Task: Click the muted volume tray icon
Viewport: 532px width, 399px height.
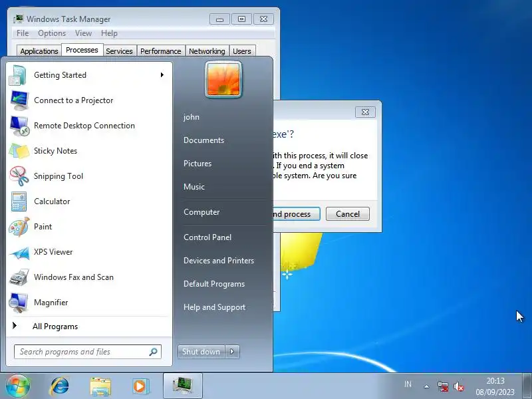Action: [x=458, y=386]
